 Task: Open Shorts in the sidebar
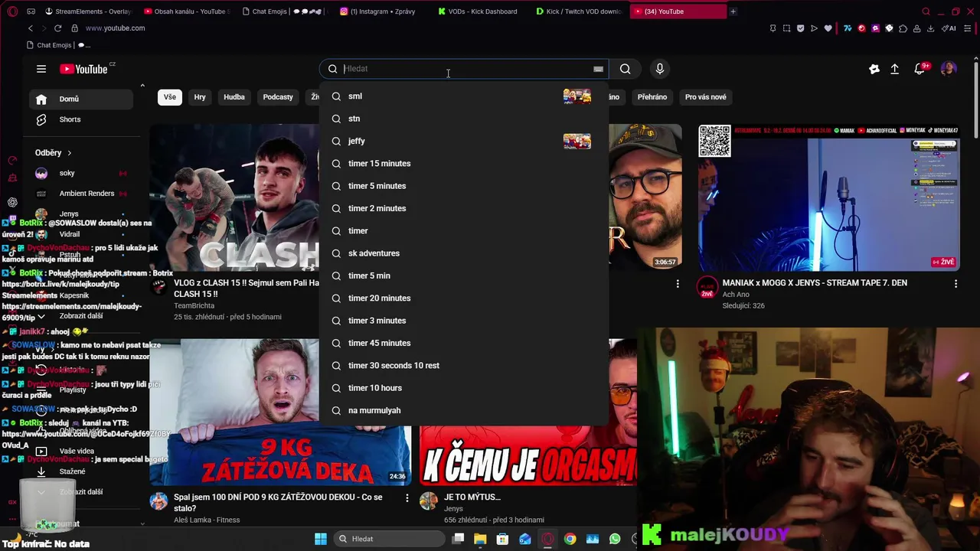(81, 119)
